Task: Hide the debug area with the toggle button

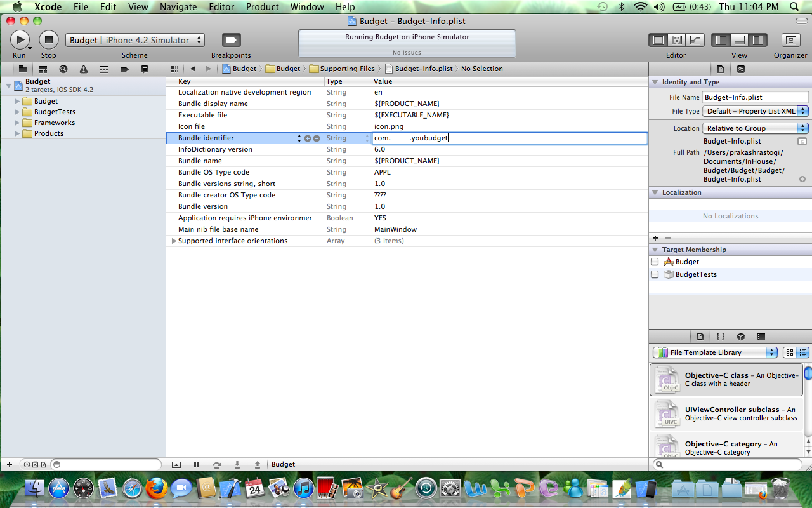Action: pyautogui.click(x=176, y=465)
